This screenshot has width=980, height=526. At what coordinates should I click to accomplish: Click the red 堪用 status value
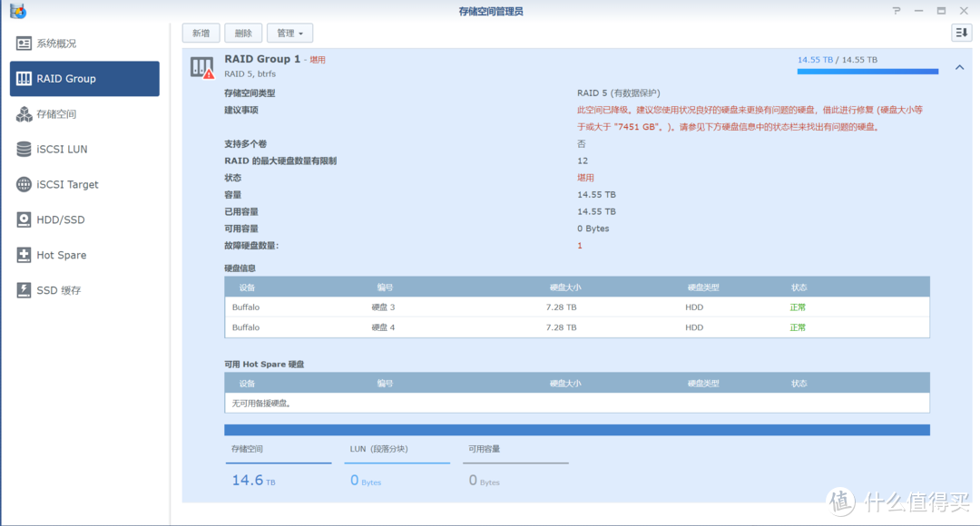coord(585,178)
